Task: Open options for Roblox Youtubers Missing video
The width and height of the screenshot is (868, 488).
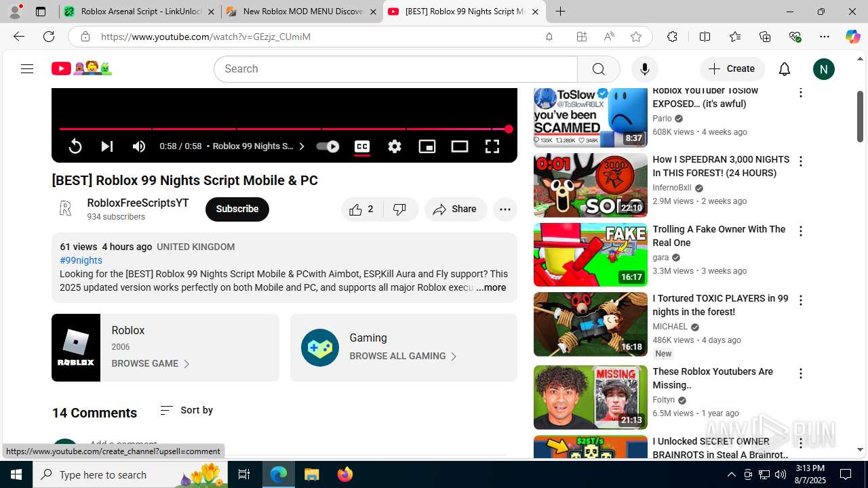Action: click(801, 373)
